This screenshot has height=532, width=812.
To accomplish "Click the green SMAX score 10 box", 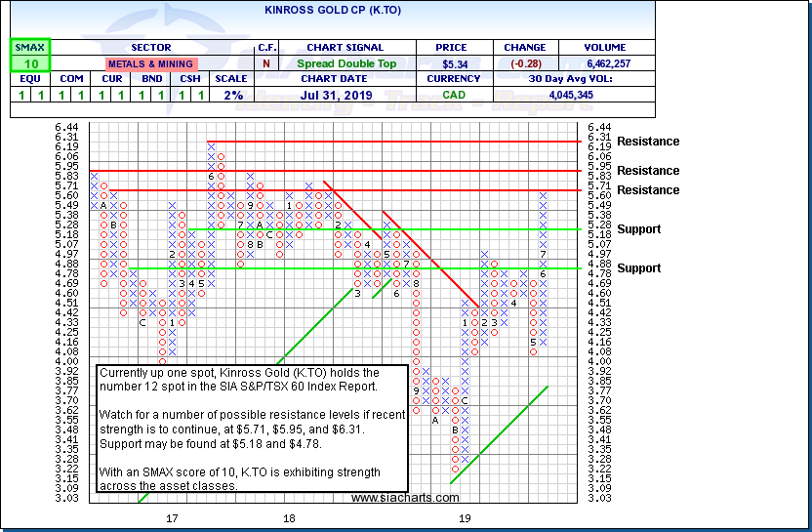I will pyautogui.click(x=28, y=63).
